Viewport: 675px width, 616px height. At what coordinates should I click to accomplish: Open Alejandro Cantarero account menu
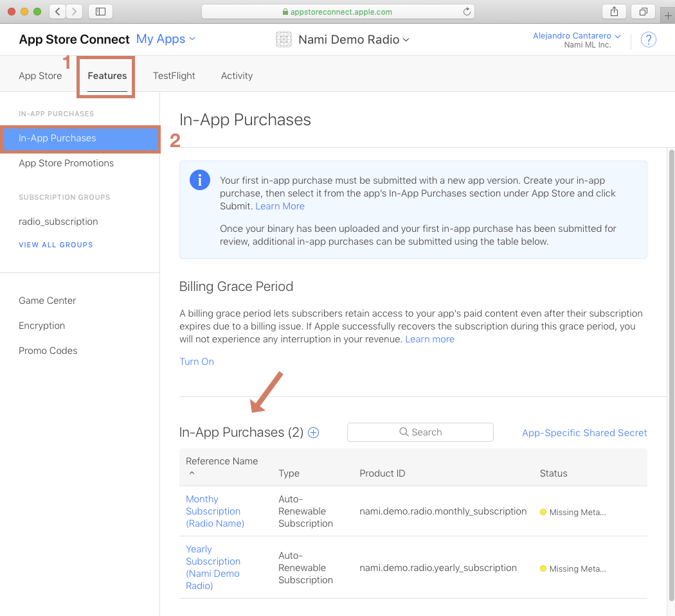(x=577, y=36)
